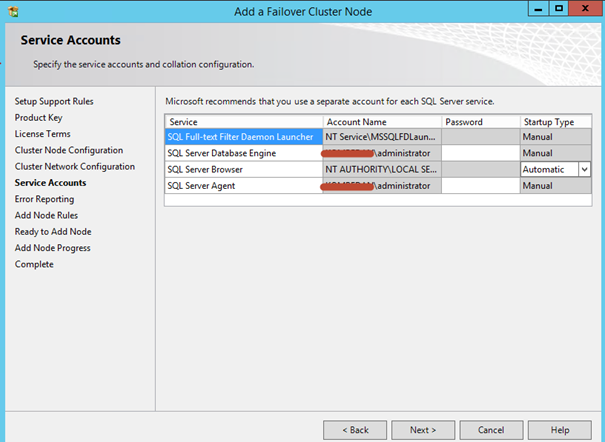Click the Next button

(423, 430)
